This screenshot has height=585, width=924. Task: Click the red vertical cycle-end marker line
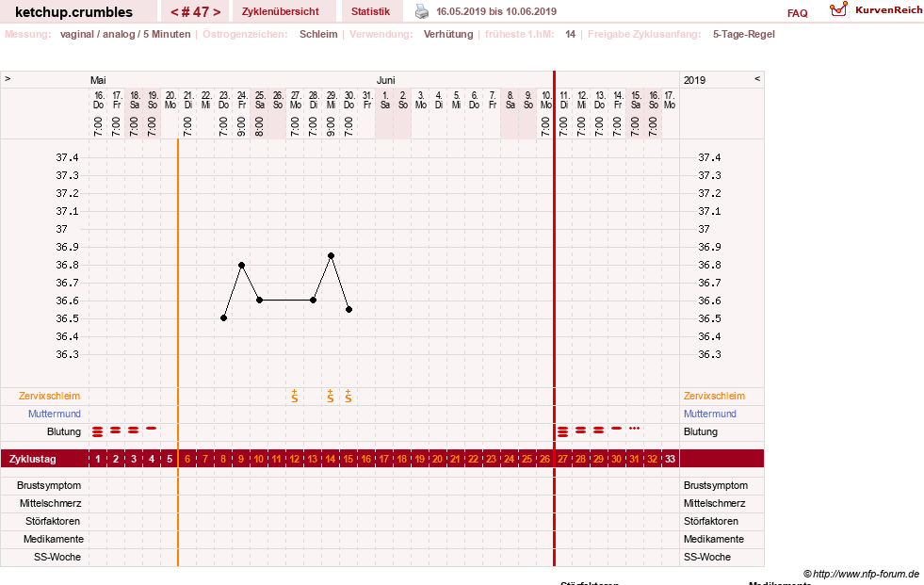tap(554, 318)
